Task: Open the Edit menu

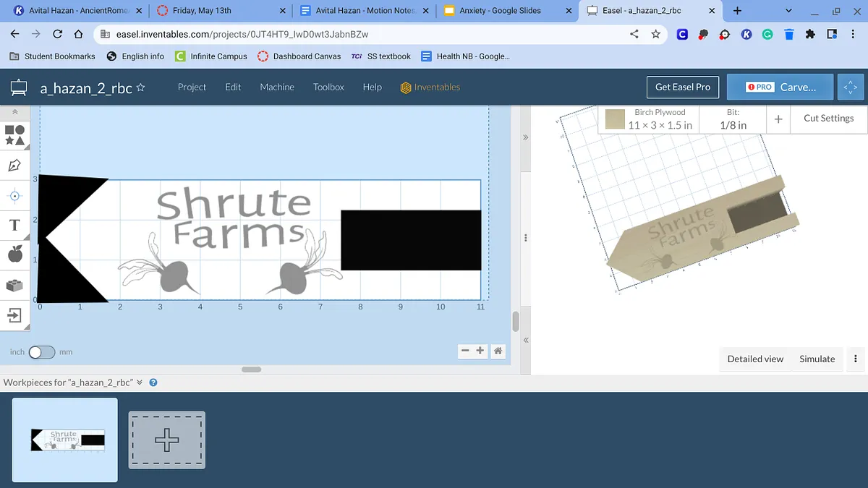Action: click(x=233, y=87)
